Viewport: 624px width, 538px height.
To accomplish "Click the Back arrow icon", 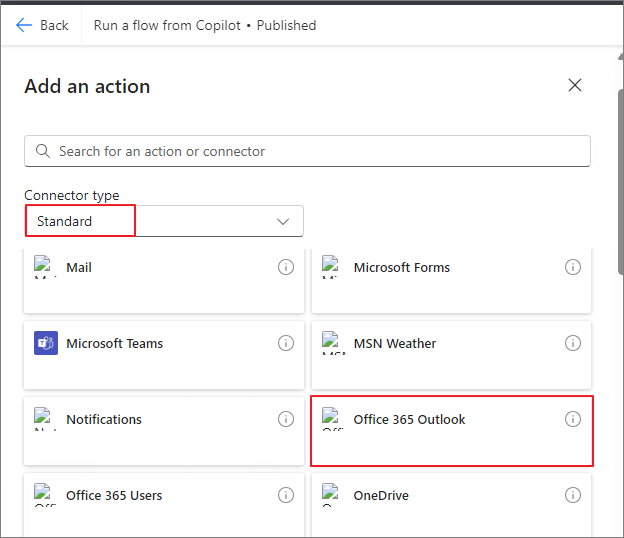I will click(24, 25).
